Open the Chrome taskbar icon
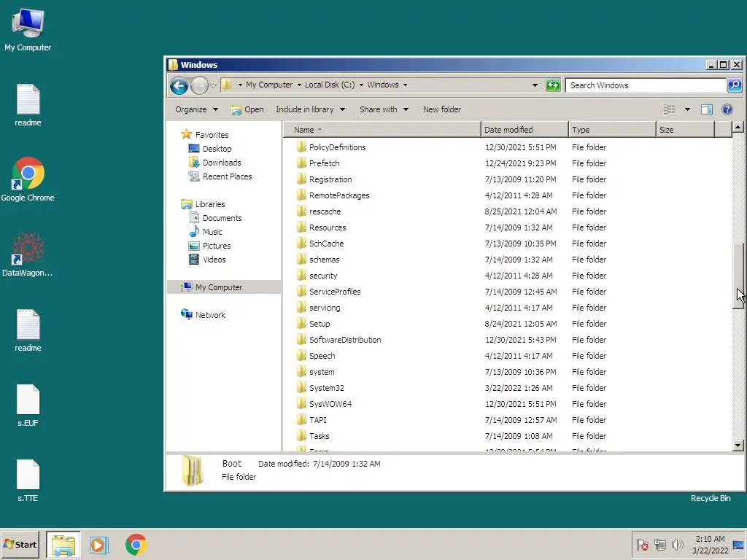The width and height of the screenshot is (747, 560). [136, 545]
